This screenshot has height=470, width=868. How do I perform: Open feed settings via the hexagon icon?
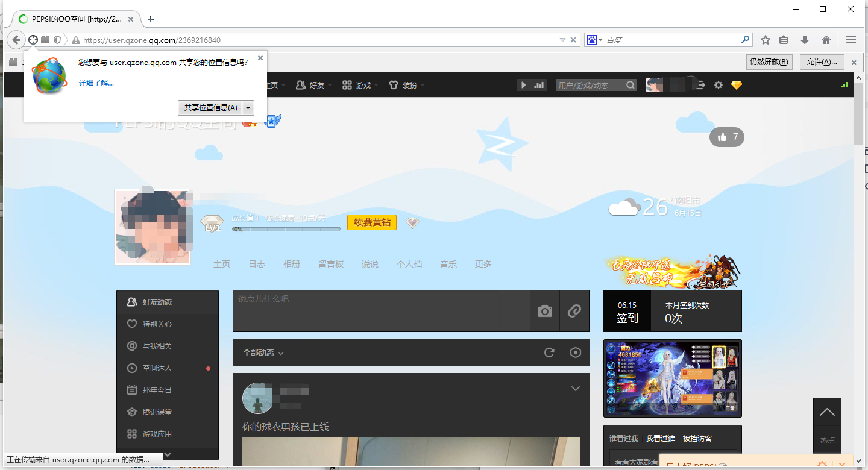coord(575,352)
